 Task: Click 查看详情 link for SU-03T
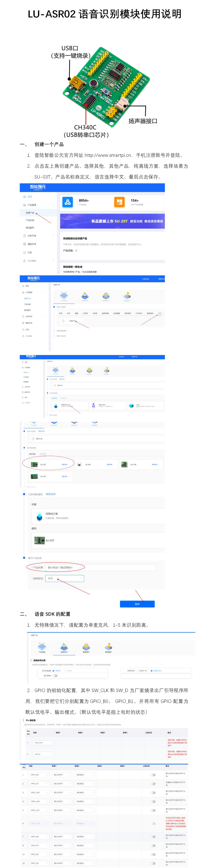coord(64,465)
